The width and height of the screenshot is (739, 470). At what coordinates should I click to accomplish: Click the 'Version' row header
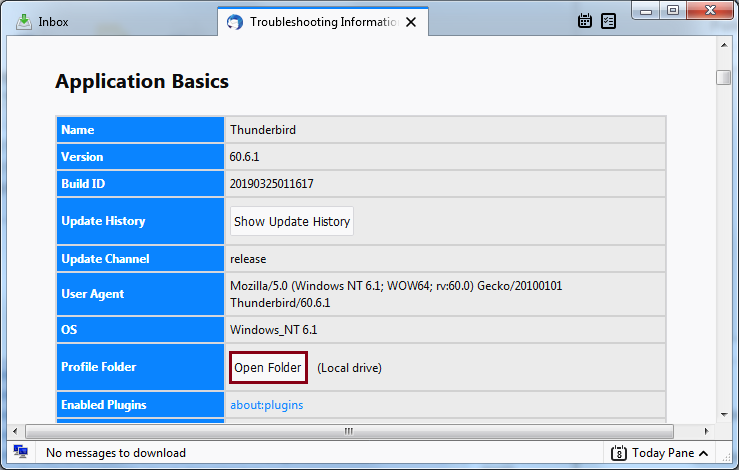(140, 157)
